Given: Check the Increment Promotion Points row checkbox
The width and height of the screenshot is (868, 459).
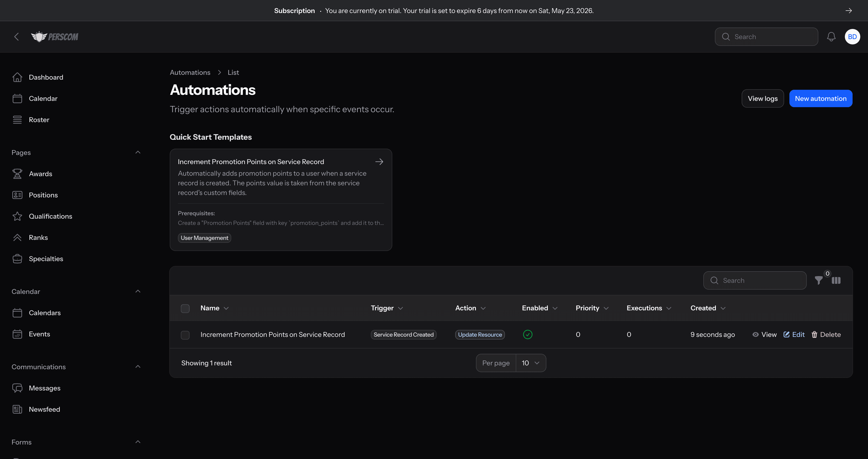Looking at the screenshot, I should click(x=185, y=335).
